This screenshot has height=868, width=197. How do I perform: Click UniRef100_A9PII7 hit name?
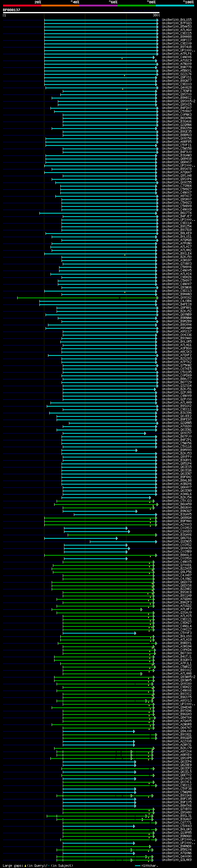pyautogui.click(x=176, y=40)
